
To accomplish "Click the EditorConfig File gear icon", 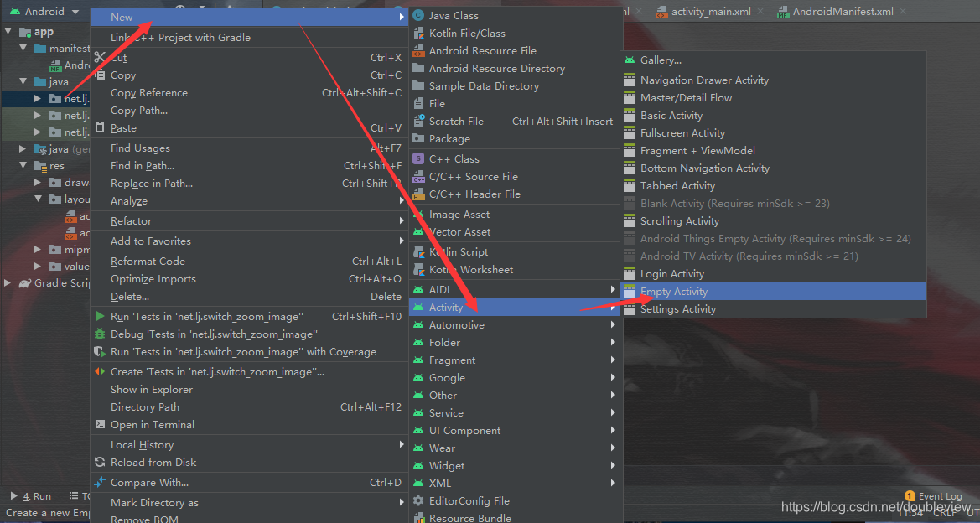I will tap(419, 500).
